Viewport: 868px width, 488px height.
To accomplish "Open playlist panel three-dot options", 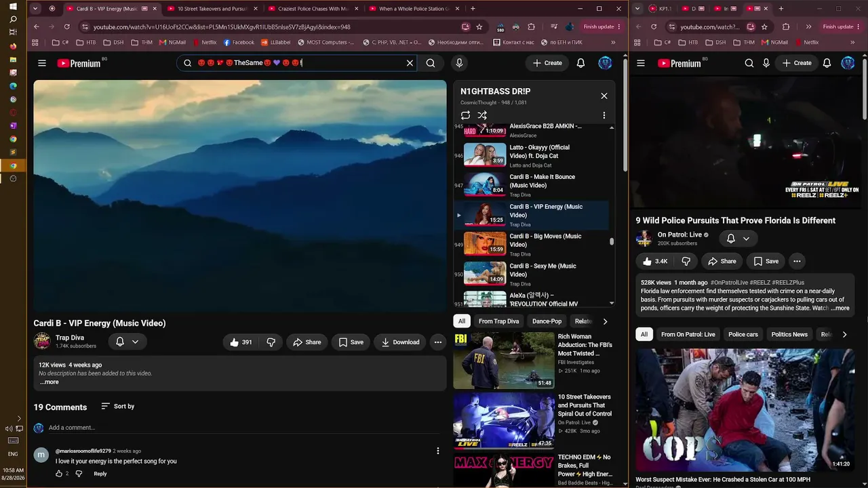I will point(604,115).
